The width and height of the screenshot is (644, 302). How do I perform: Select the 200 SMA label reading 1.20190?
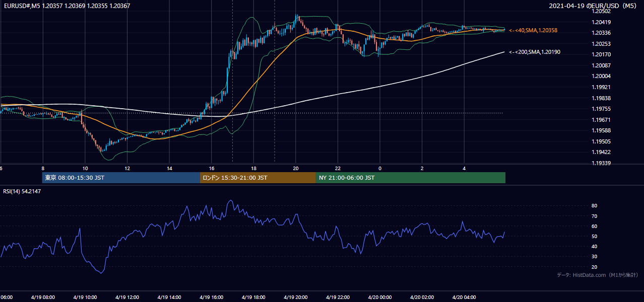pos(535,52)
